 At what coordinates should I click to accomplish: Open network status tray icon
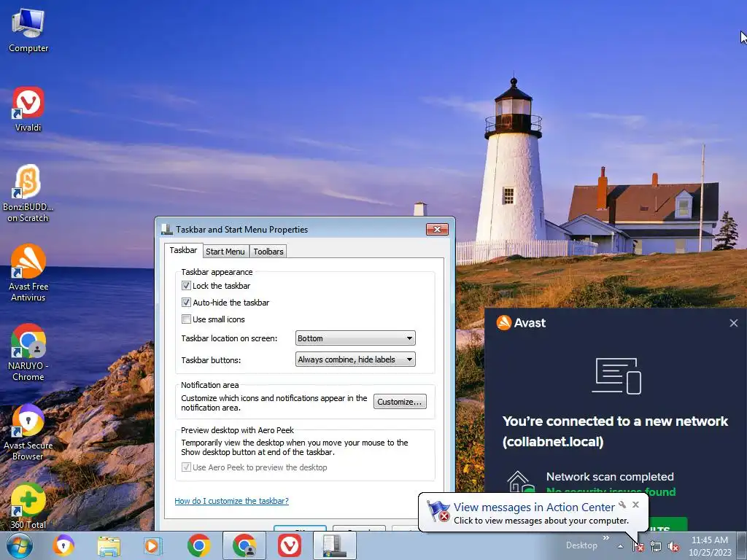pos(656,547)
